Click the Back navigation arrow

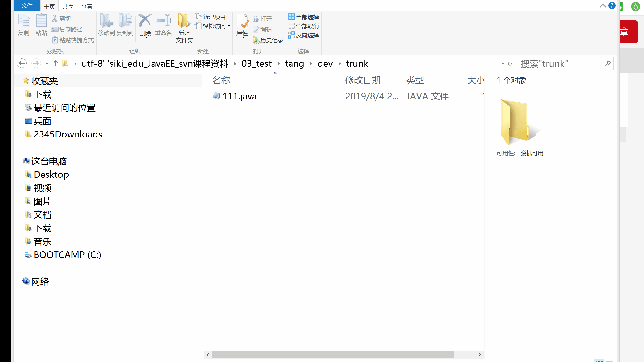pyautogui.click(x=22, y=63)
